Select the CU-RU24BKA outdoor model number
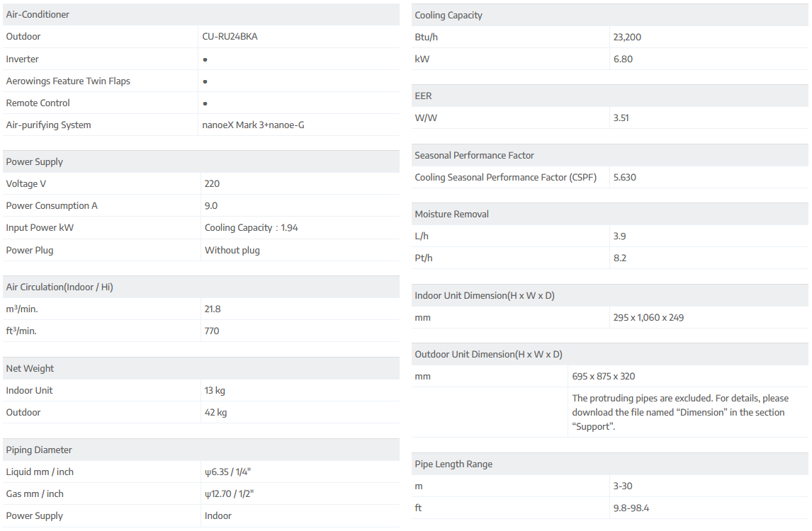Viewport: 812px width, 531px height. click(230, 37)
